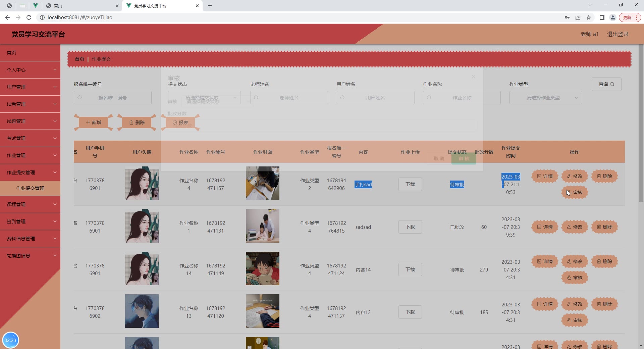Expand 作业管理 sidebar menu

tap(30, 155)
